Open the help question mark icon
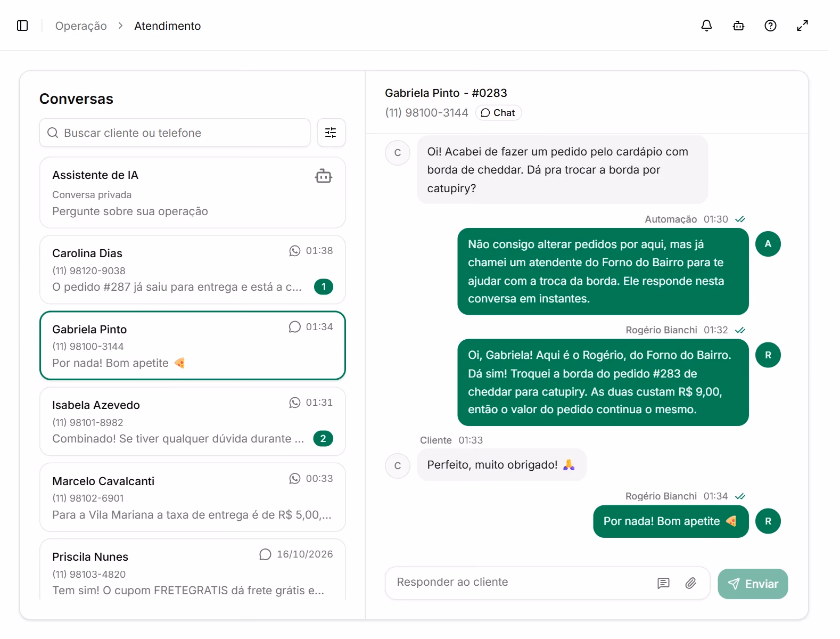 770,26
